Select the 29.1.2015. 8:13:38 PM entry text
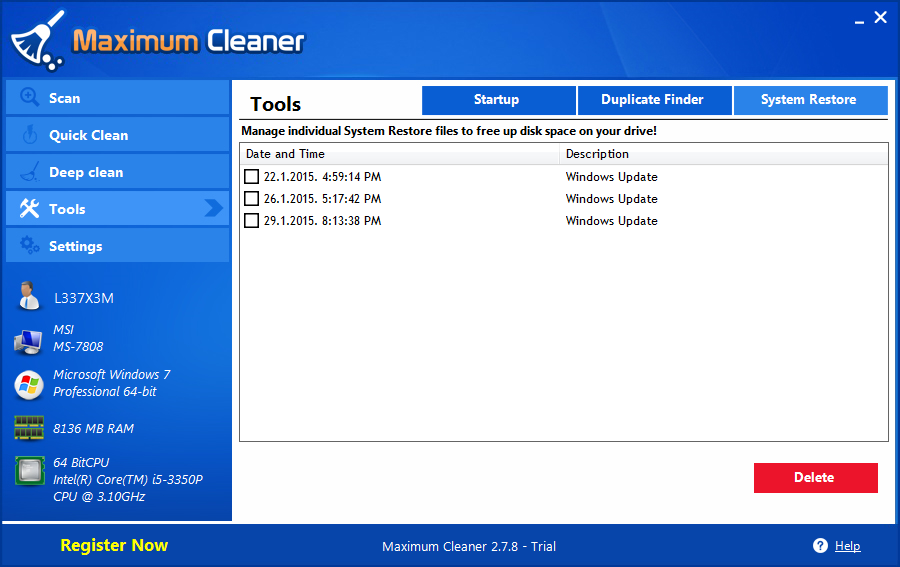This screenshot has height=567, width=900. point(323,220)
